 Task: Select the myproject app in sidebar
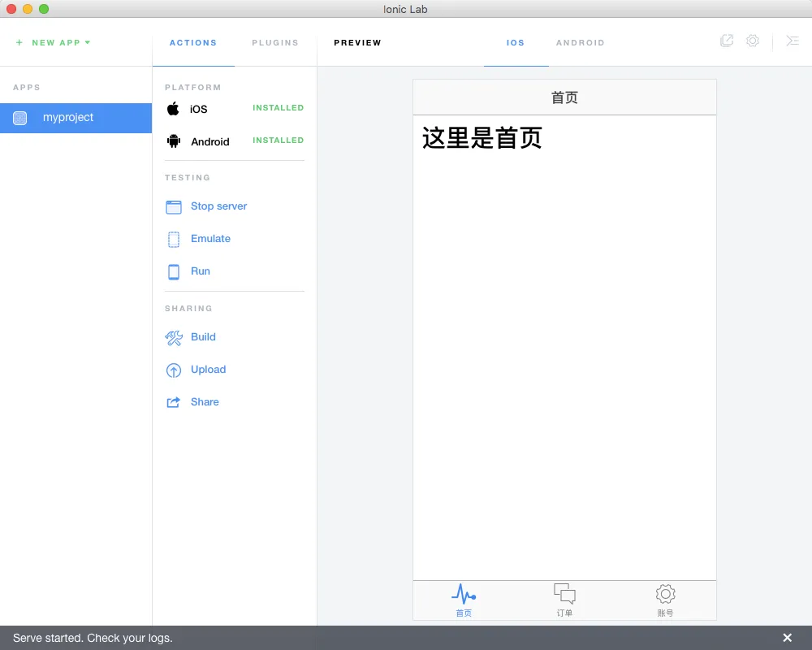pyautogui.click(x=76, y=118)
